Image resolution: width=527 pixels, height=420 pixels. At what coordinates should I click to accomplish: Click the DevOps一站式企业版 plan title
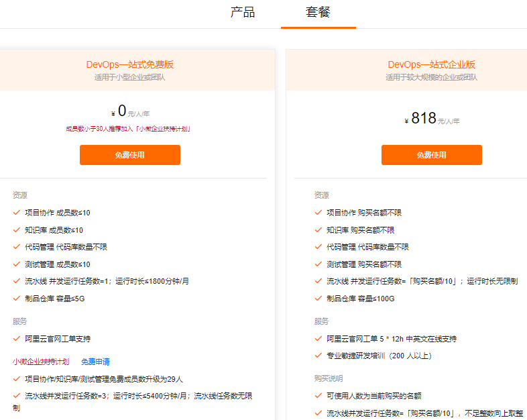tap(432, 64)
